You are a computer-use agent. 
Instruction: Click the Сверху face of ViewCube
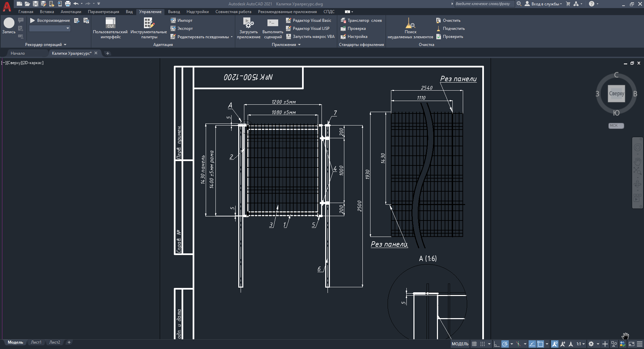click(x=616, y=94)
